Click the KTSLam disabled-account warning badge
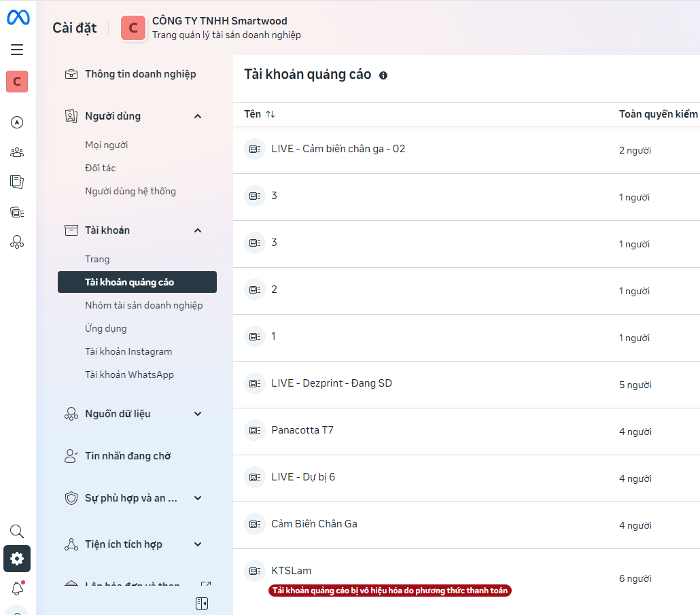This screenshot has height=615, width=700. pos(390,591)
